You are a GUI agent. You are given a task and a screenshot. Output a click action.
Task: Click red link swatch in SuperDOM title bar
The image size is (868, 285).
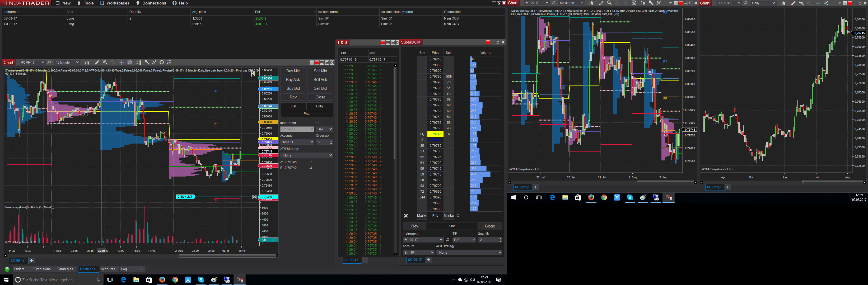488,42
